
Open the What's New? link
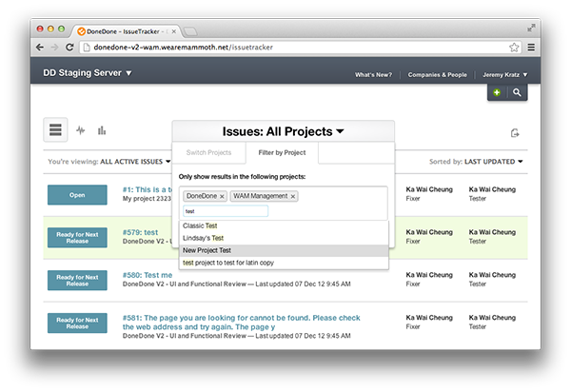(373, 74)
